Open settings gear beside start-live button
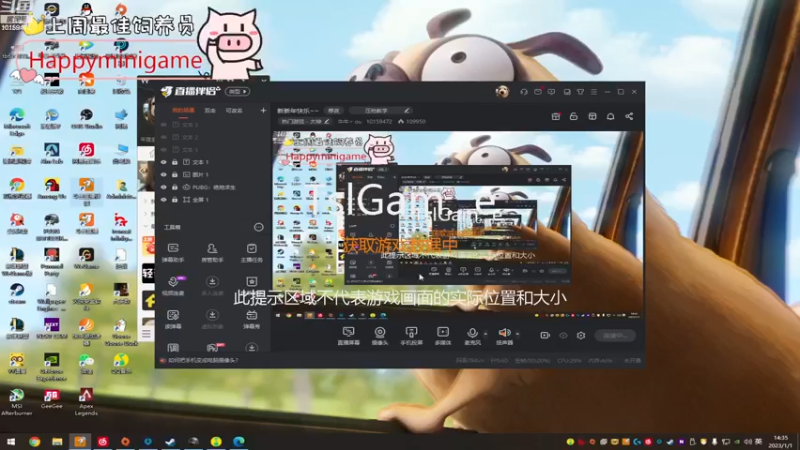800x450 pixels. tap(581, 335)
